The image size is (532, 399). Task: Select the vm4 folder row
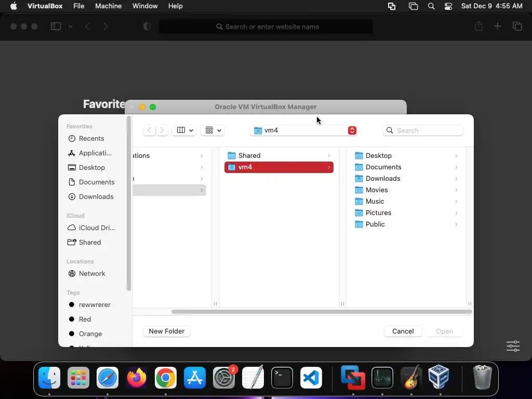pyautogui.click(x=279, y=167)
